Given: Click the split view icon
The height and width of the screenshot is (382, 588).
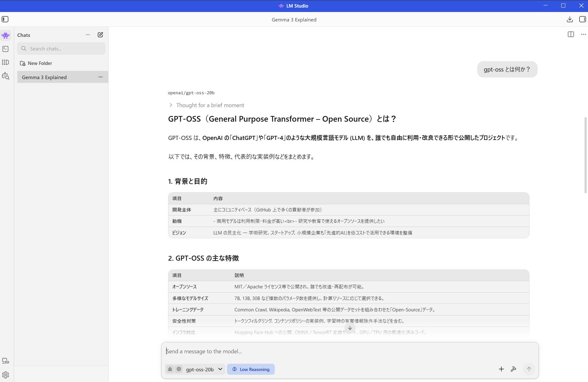Looking at the screenshot, I should [x=570, y=34].
